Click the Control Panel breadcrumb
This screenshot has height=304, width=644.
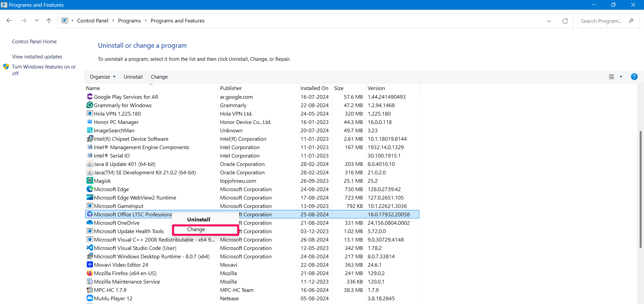(x=93, y=20)
